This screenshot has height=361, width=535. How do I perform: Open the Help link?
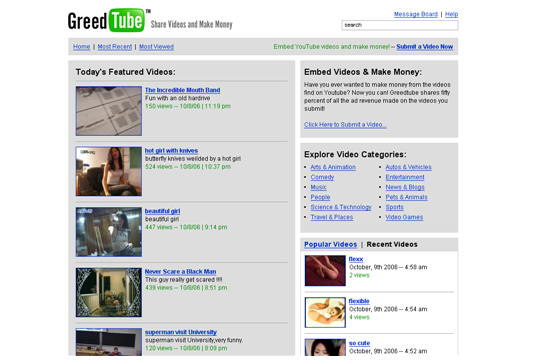click(x=451, y=14)
